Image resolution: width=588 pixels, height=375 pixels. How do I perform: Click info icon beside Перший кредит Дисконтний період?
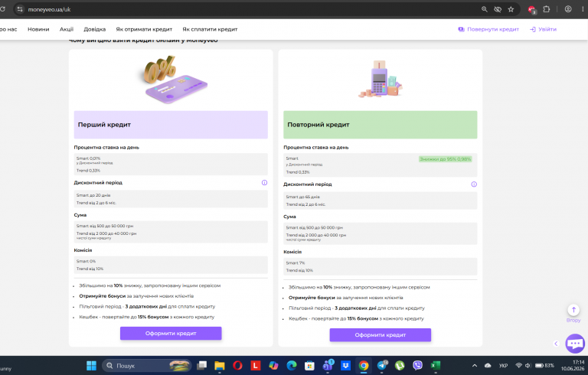(264, 183)
